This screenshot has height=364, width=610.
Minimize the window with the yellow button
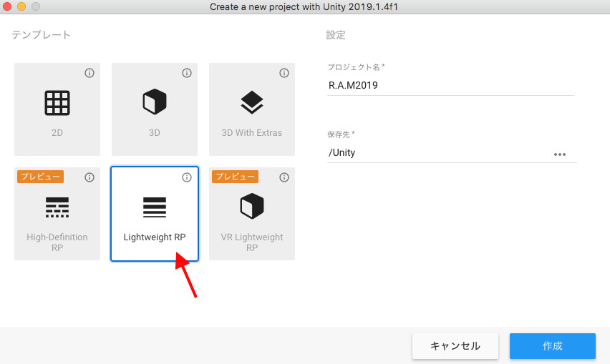21,6
